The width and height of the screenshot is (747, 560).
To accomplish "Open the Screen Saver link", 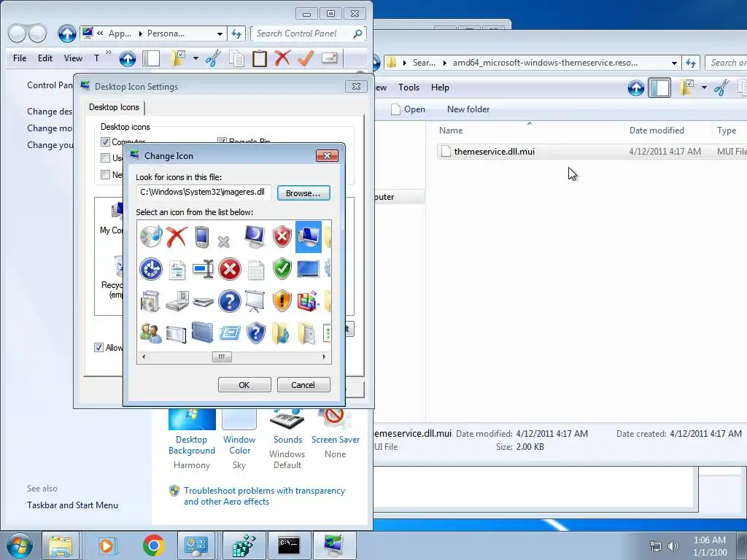I will [336, 440].
